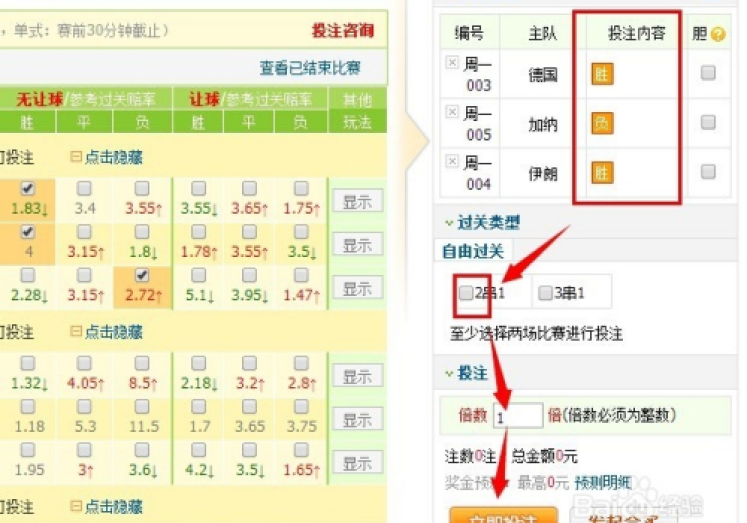Enable 胆 checkbox for 伊朗
The width and height of the screenshot is (747, 523).
708,171
